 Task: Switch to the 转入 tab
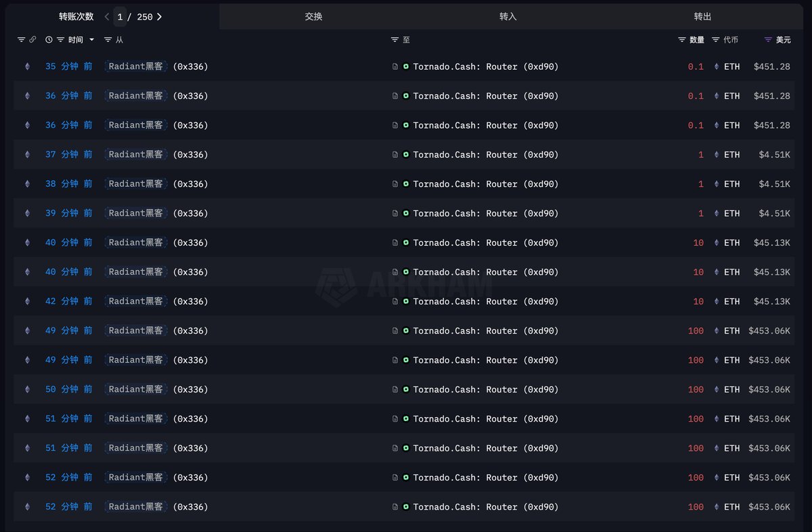click(x=508, y=16)
